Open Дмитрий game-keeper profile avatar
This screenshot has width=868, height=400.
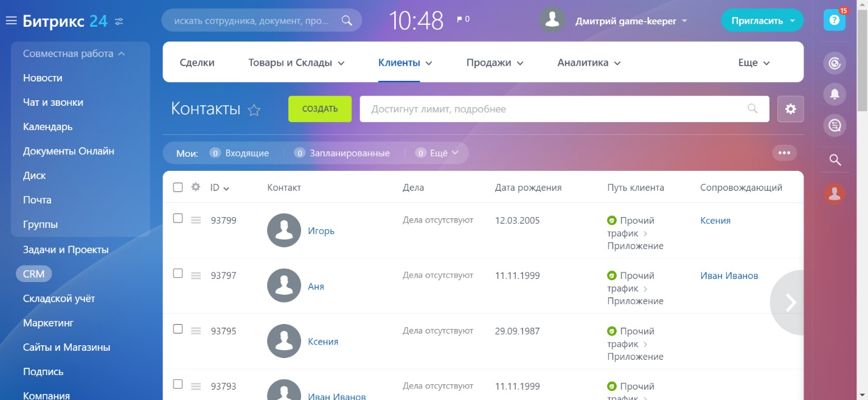[552, 21]
